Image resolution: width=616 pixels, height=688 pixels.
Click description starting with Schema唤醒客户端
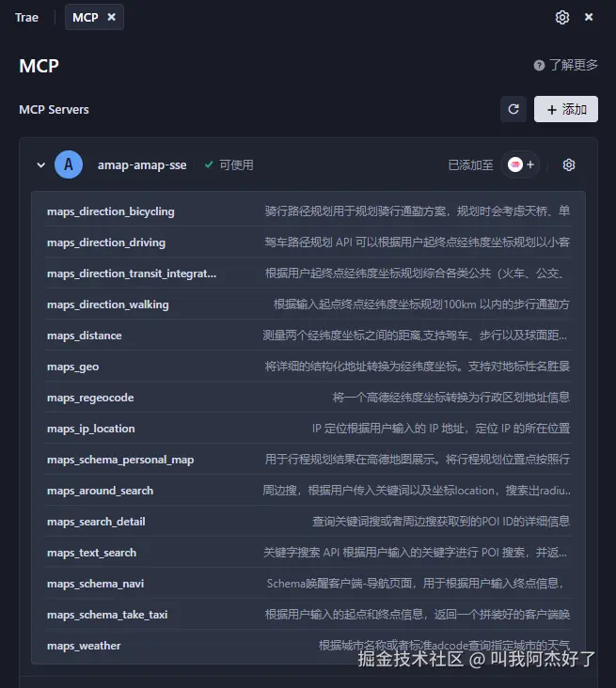(x=415, y=584)
